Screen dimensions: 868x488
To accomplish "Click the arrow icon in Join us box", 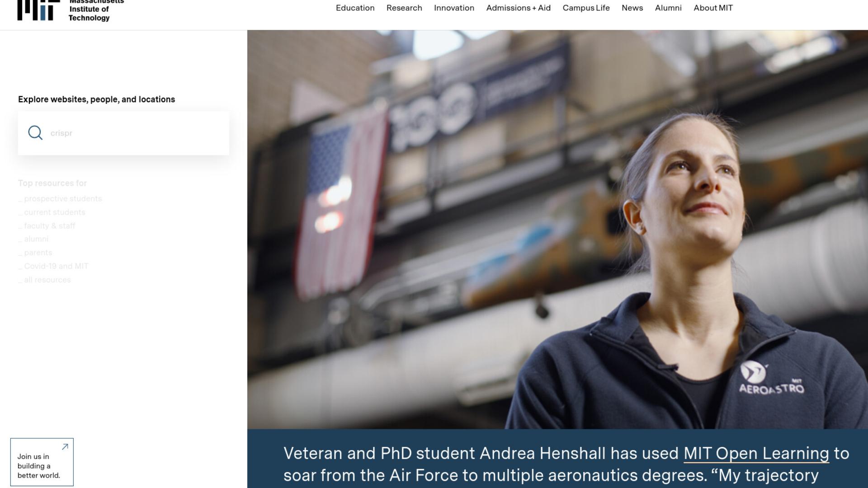I will tap(65, 447).
